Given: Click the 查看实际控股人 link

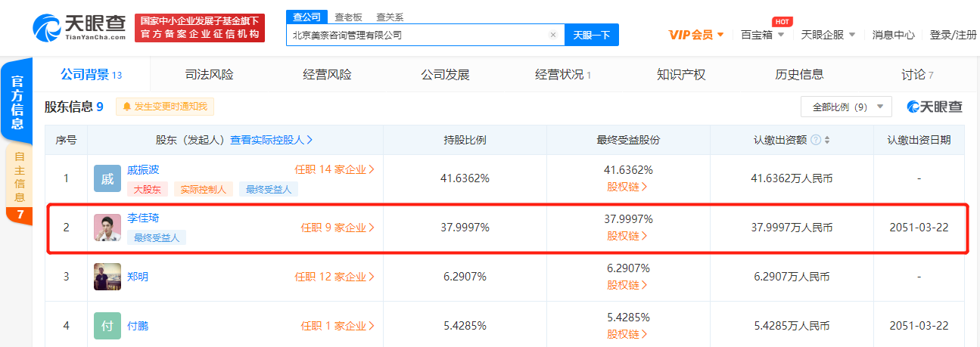Looking at the screenshot, I should [x=272, y=140].
